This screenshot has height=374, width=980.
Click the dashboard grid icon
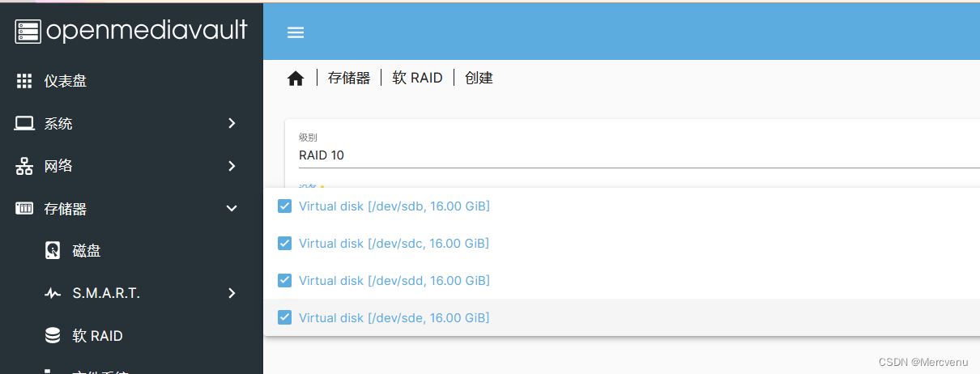24,81
